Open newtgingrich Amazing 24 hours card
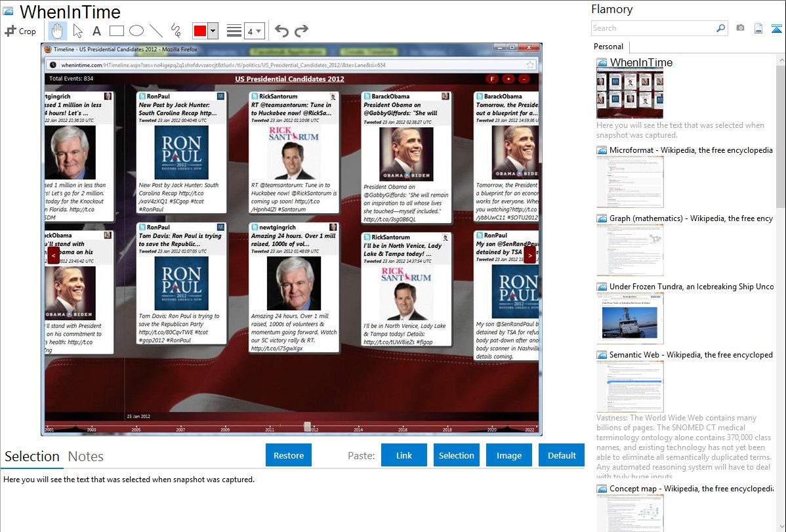The height and width of the screenshot is (532, 786). click(294, 287)
